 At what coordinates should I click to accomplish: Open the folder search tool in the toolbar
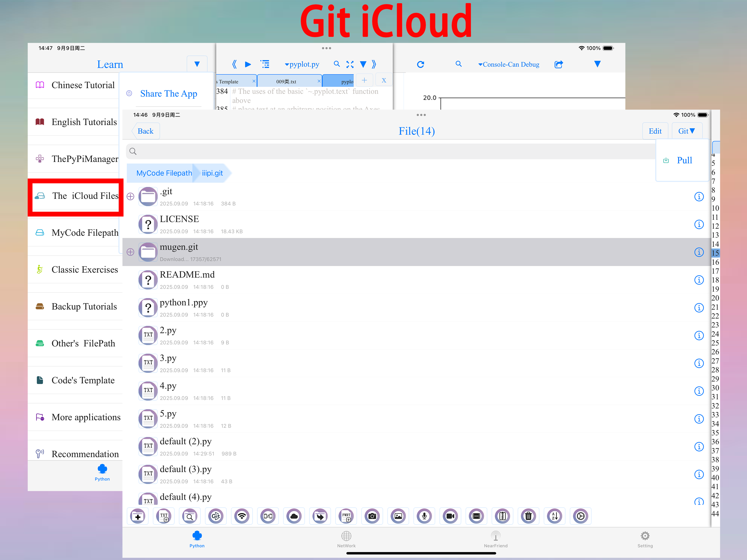190,516
